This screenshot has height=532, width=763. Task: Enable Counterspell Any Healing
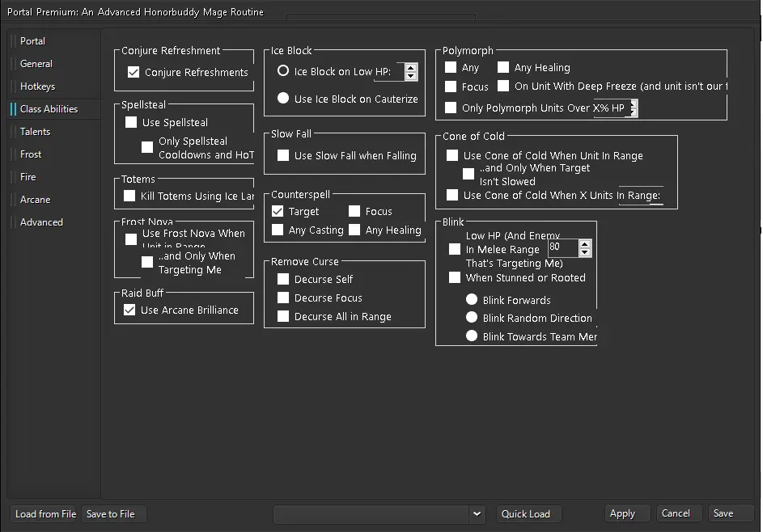pos(354,230)
